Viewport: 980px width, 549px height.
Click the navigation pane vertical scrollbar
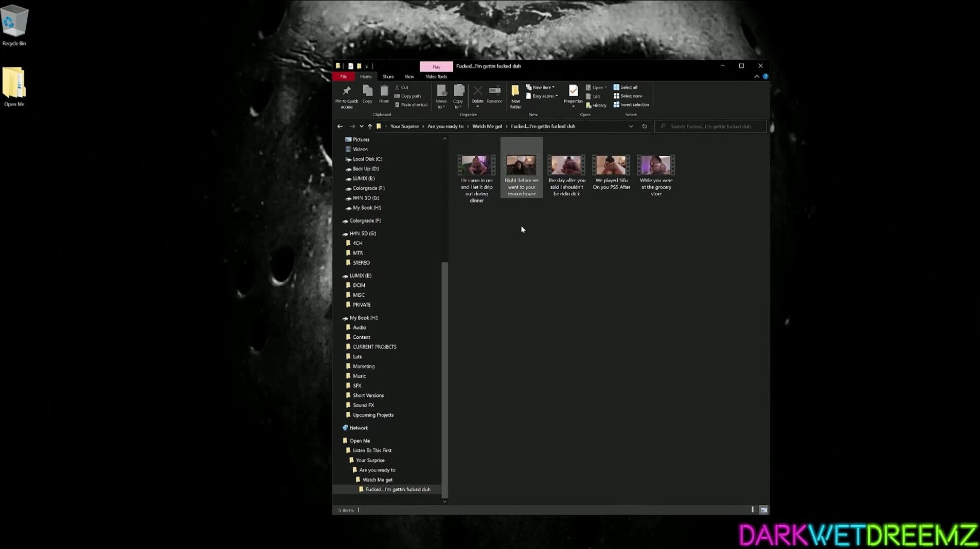[444, 380]
